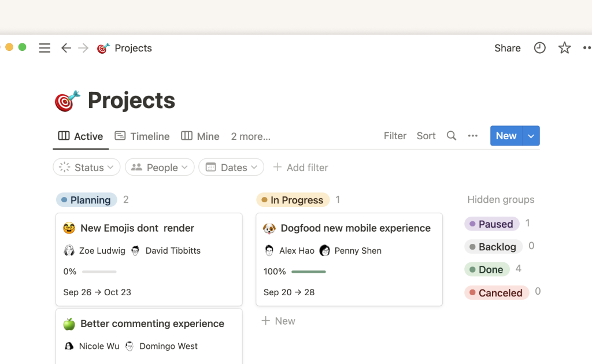Screen dimensions: 592x364
Task: Open the New button dropdown arrow
Action: [531, 136]
